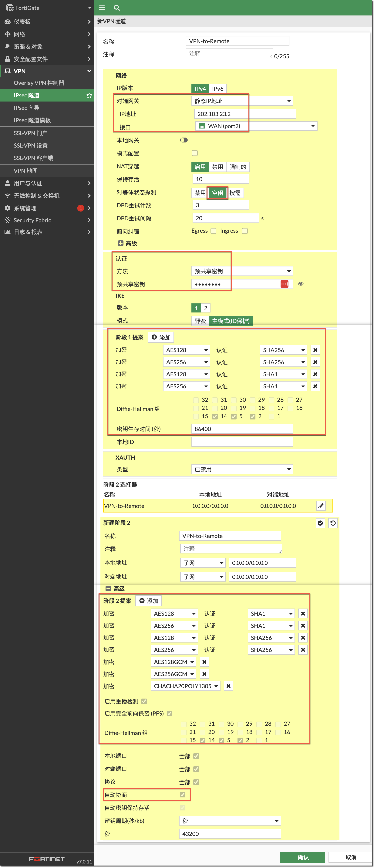The height and width of the screenshot is (868, 374).
Task: Click the checkmark icon beside 新建阶段 2
Action: click(x=320, y=523)
